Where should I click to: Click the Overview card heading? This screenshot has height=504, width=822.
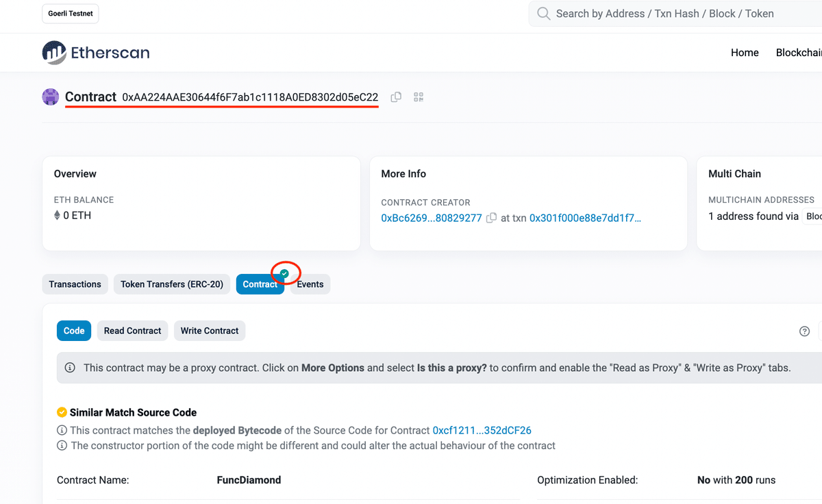coord(75,174)
